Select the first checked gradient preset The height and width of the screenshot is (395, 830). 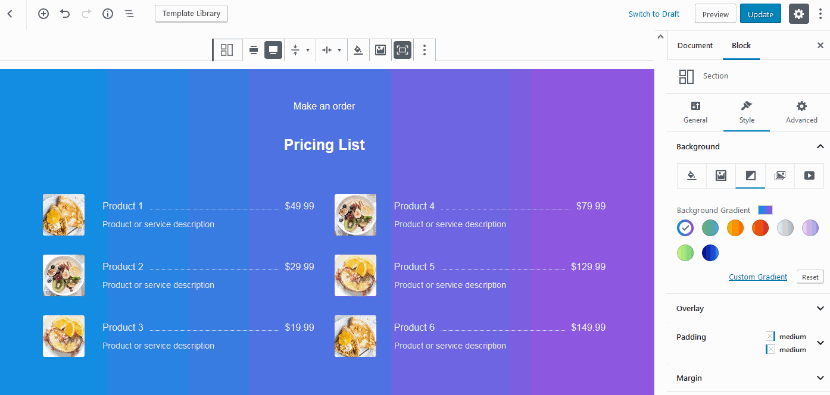(x=685, y=228)
